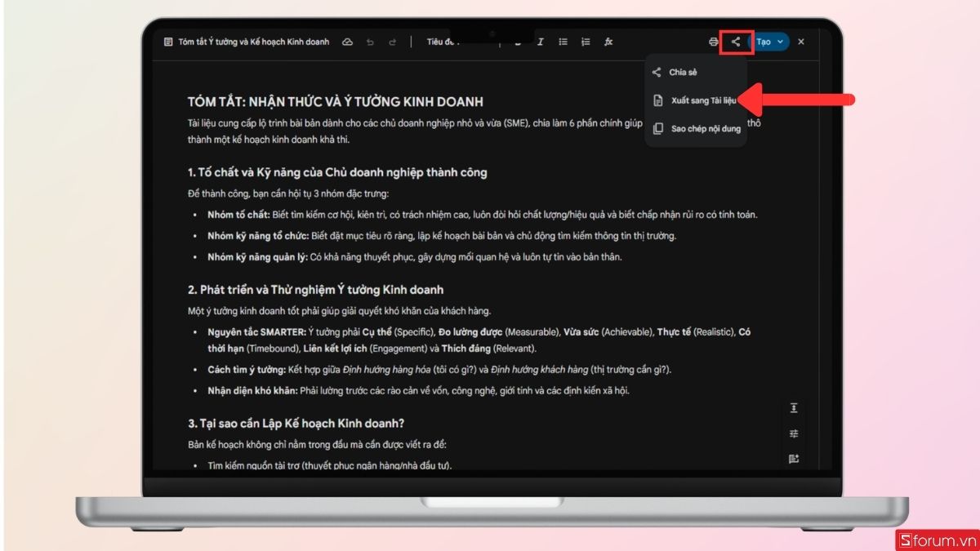Click the sentence Một ý tưởng kinh doanh tốt
This screenshot has height=551, width=980.
click(x=339, y=311)
